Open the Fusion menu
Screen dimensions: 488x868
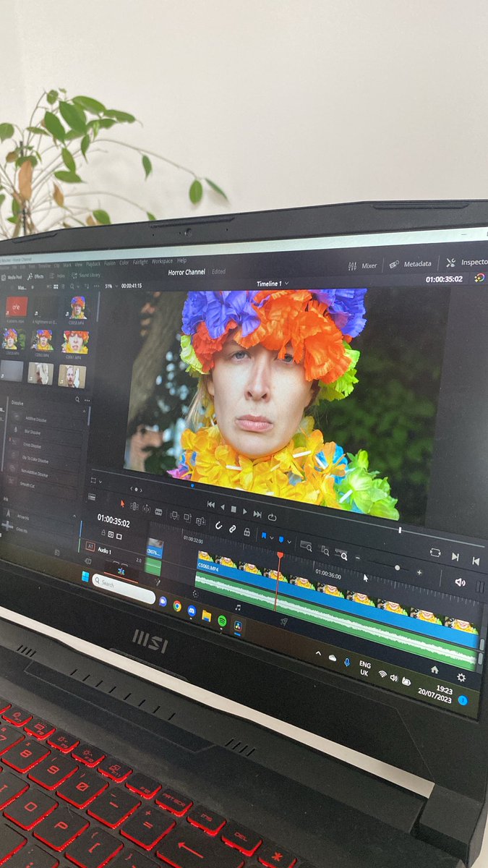(x=110, y=263)
